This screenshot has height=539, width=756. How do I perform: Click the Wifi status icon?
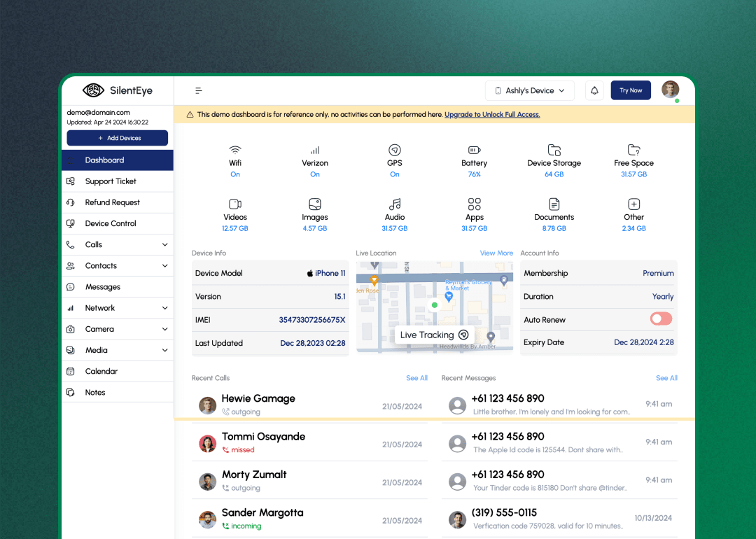[235, 150]
